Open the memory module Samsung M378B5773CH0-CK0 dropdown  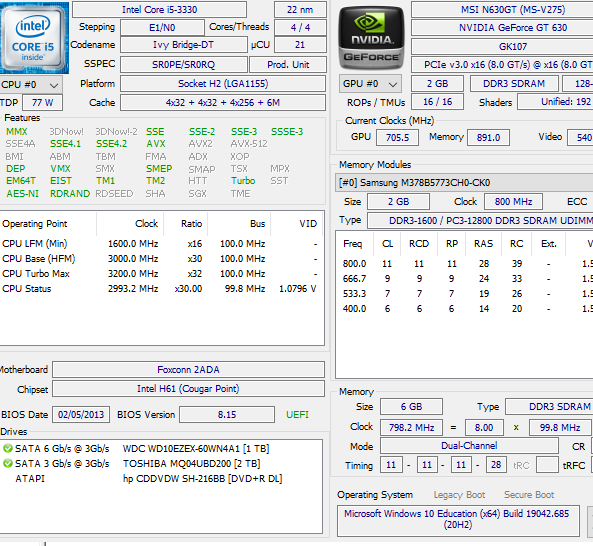pyautogui.click(x=464, y=183)
